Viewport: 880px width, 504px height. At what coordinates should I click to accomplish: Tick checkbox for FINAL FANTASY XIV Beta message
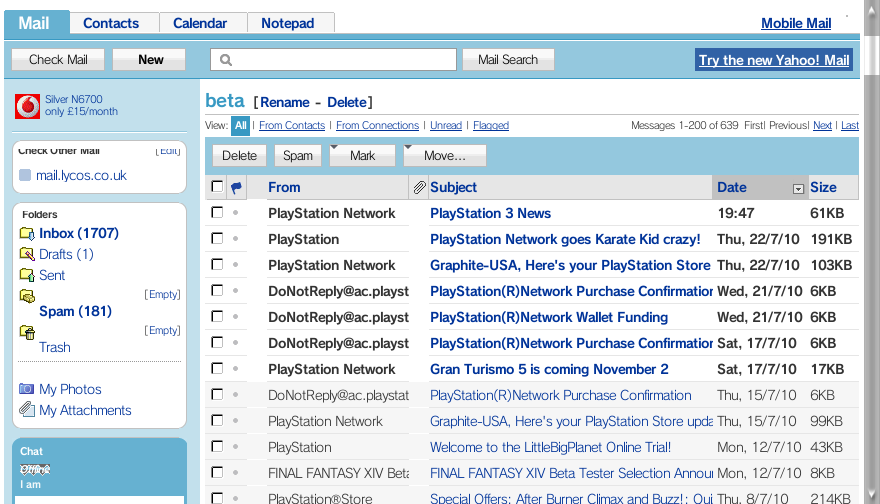point(217,473)
